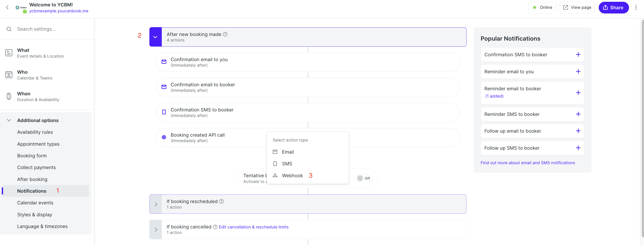
Task: Click the Webhook icon in action menu
Action: [275, 175]
